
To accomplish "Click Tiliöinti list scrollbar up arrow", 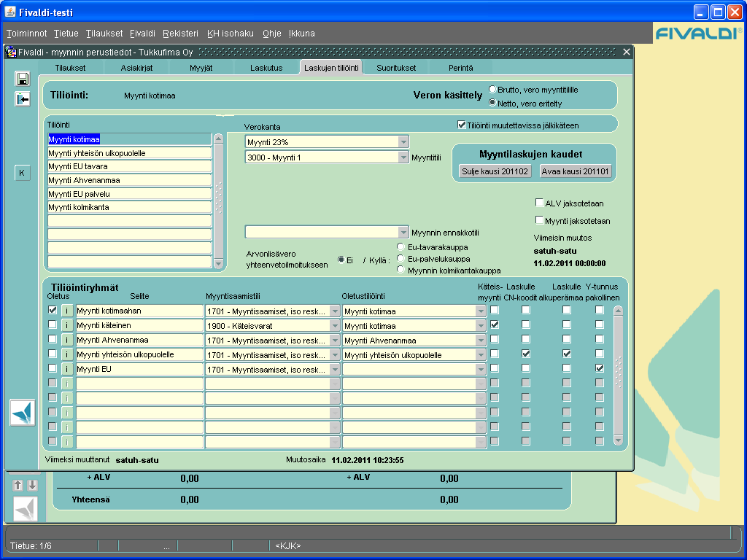I will [219, 139].
